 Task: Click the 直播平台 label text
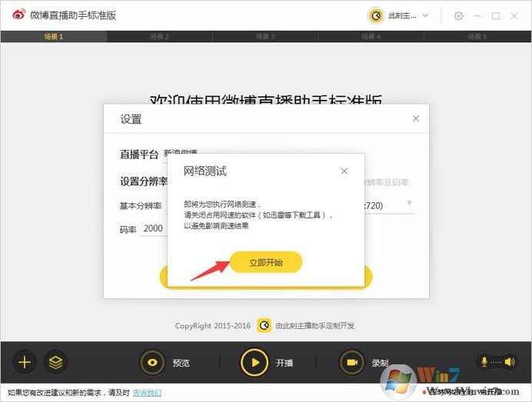pos(139,154)
